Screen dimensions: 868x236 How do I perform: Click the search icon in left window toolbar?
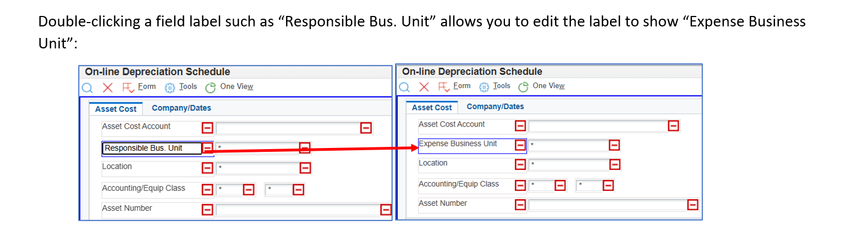click(87, 88)
